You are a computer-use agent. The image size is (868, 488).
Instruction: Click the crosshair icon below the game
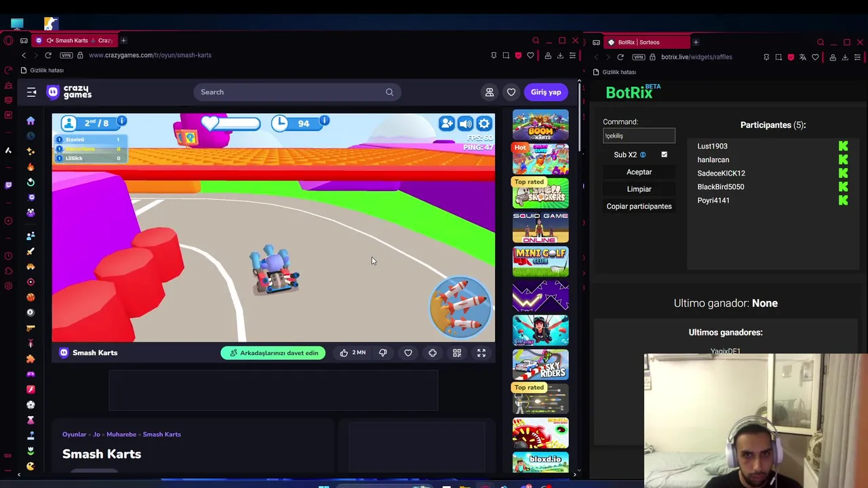pos(433,352)
